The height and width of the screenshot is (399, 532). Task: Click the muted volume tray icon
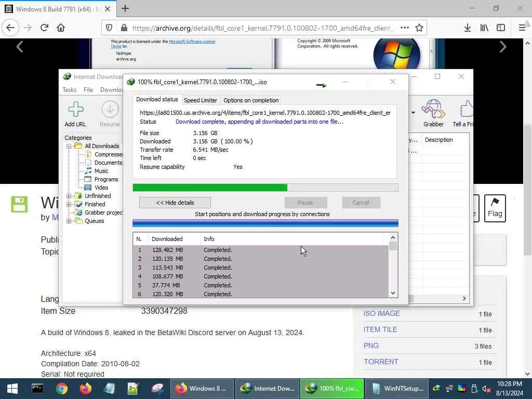(486, 389)
